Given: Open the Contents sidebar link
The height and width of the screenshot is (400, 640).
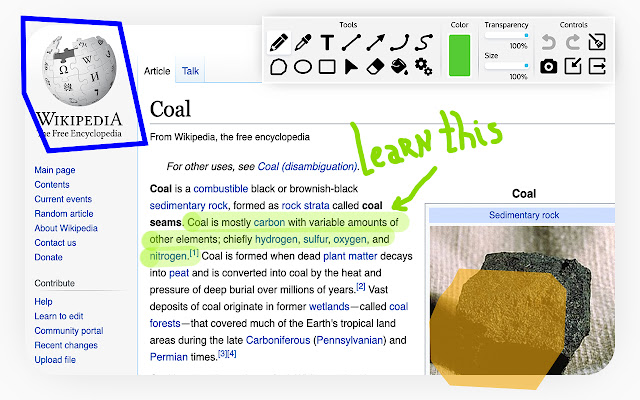Looking at the screenshot, I should click(x=52, y=184).
